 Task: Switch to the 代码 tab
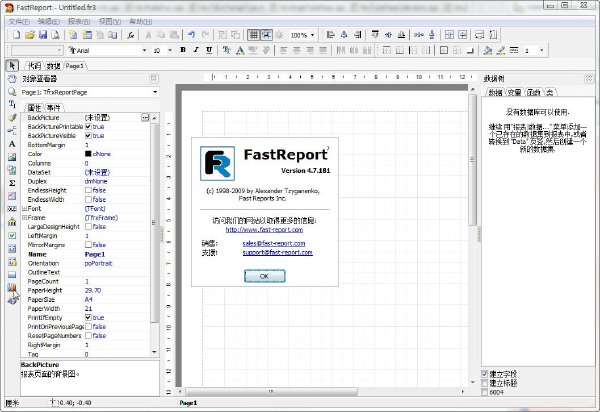(34, 66)
